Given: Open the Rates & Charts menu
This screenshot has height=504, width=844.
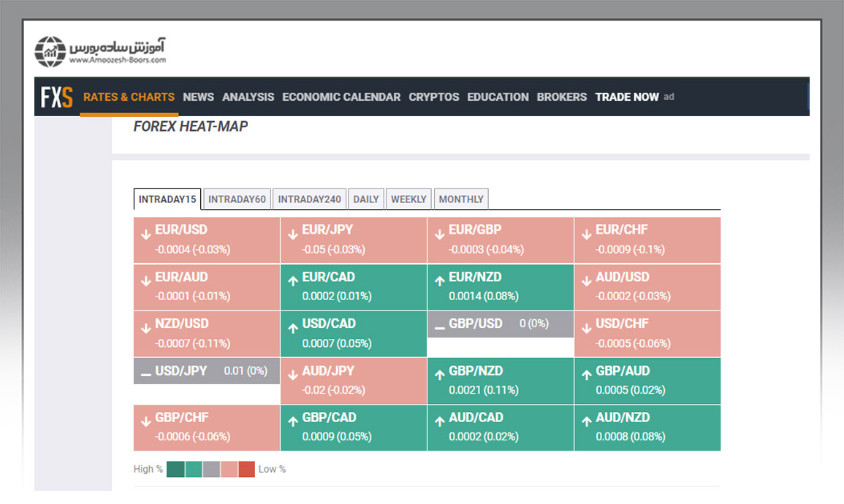Looking at the screenshot, I should point(129,97).
